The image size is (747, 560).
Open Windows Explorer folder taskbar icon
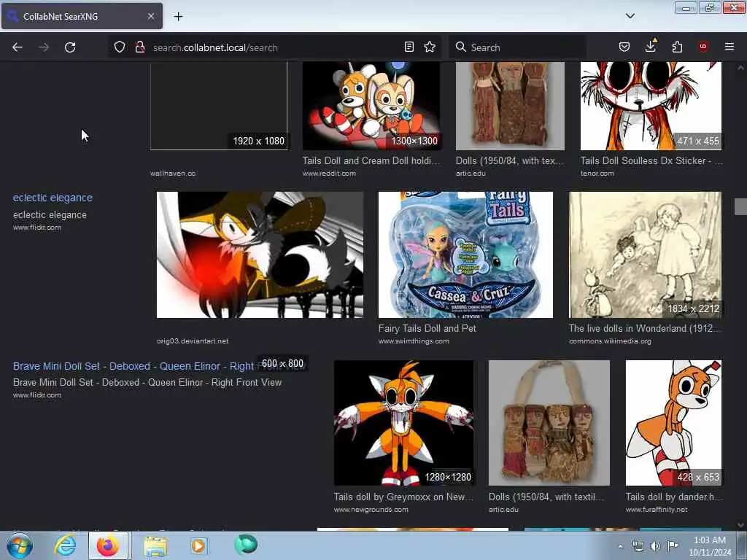156,545
